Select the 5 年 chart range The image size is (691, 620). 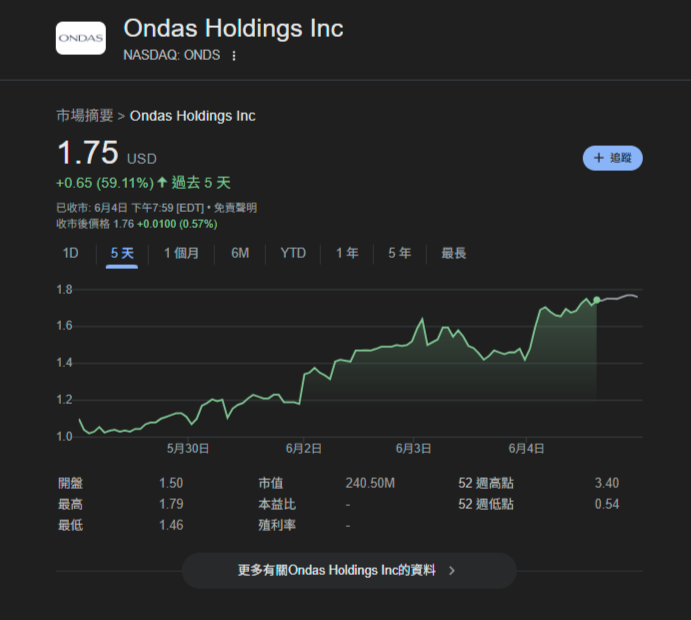click(x=399, y=253)
